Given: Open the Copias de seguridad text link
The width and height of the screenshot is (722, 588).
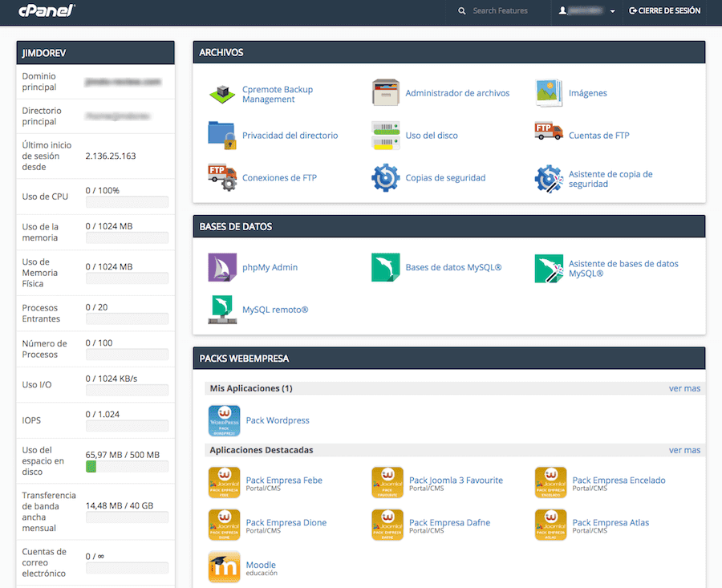Looking at the screenshot, I should coord(445,178).
